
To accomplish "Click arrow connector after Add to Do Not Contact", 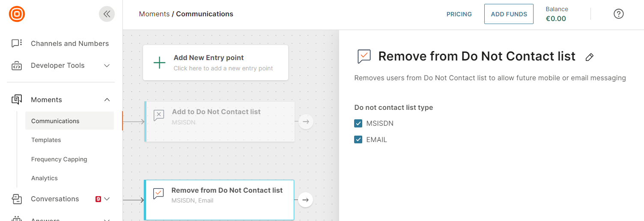I will 306,122.
